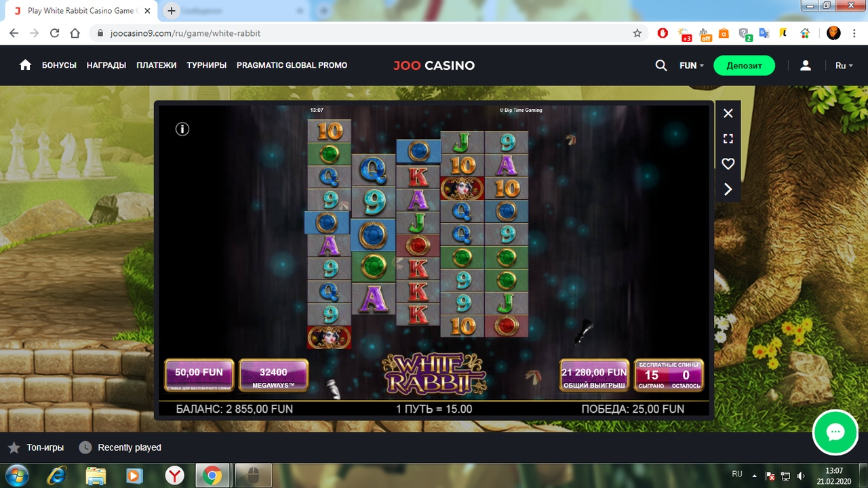The width and height of the screenshot is (868, 488).
Task: Expand the FUN currency dropdown
Action: click(692, 66)
